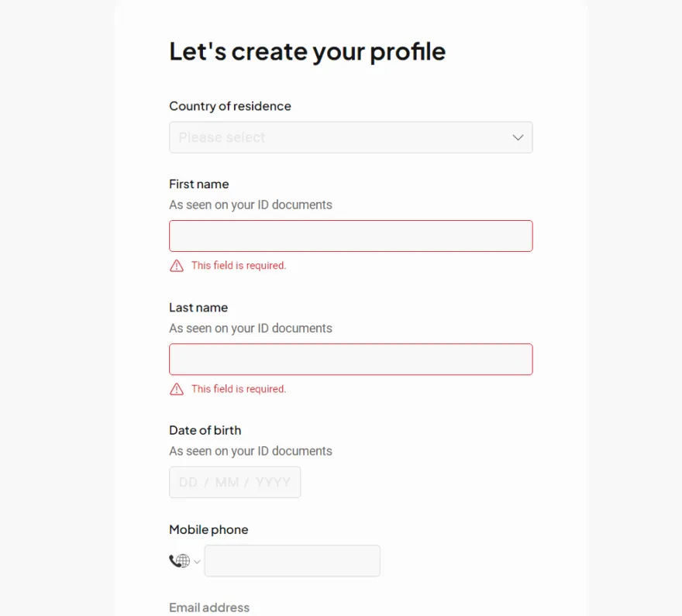Click the Mobile phone number field
The width and height of the screenshot is (682, 616).
click(x=292, y=561)
